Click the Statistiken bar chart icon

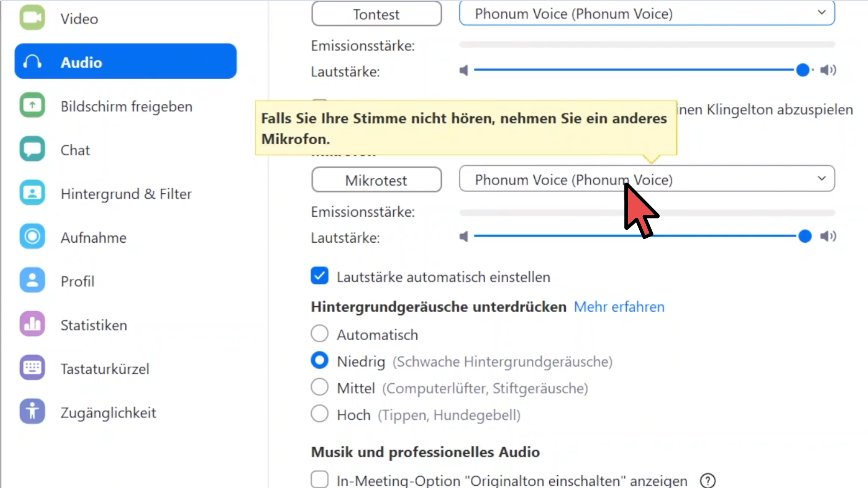32,324
